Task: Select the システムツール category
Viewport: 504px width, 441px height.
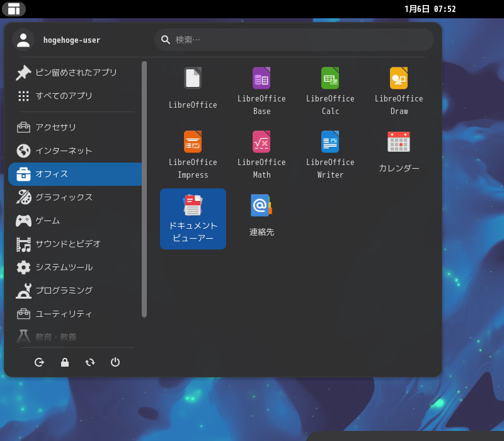Action: coord(75,267)
